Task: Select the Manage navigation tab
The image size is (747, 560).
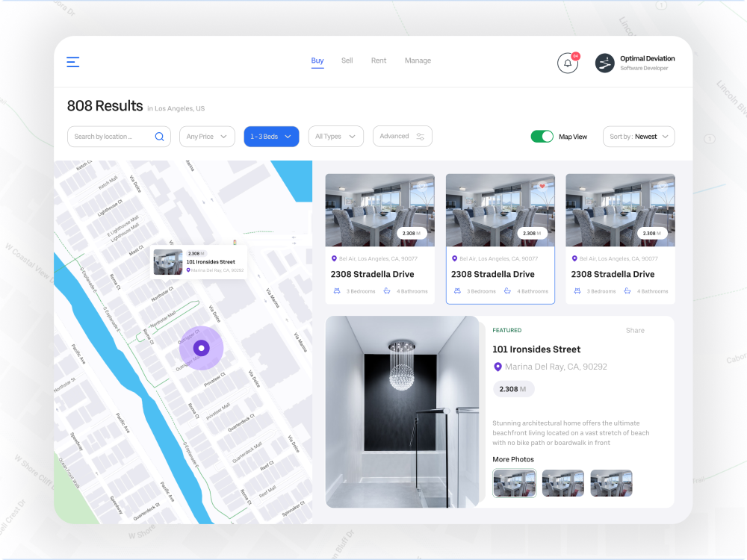Action: 418,60
